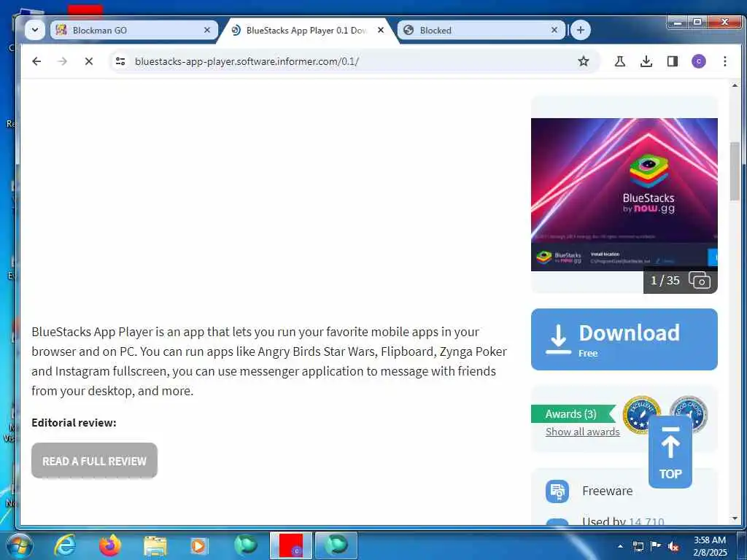
Task: Toggle the browser side panel
Action: pos(672,61)
